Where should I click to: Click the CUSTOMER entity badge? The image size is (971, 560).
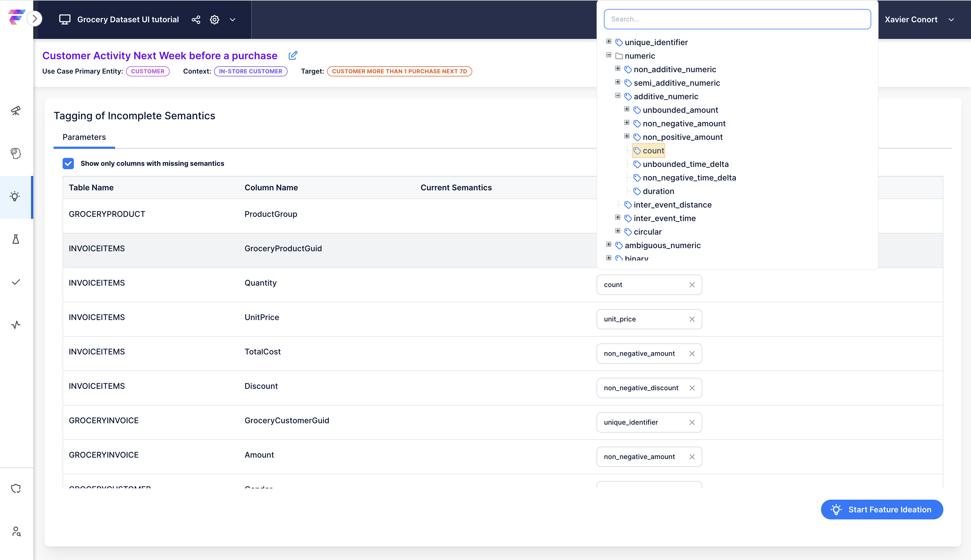(x=148, y=71)
